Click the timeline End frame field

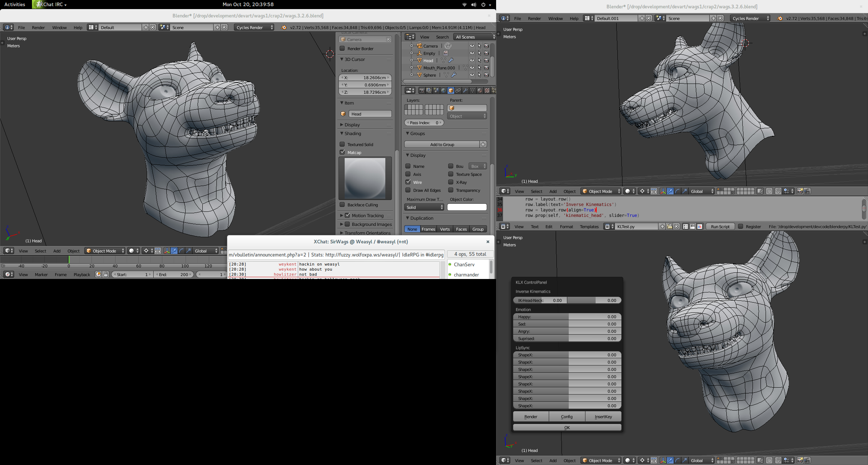[174, 275]
